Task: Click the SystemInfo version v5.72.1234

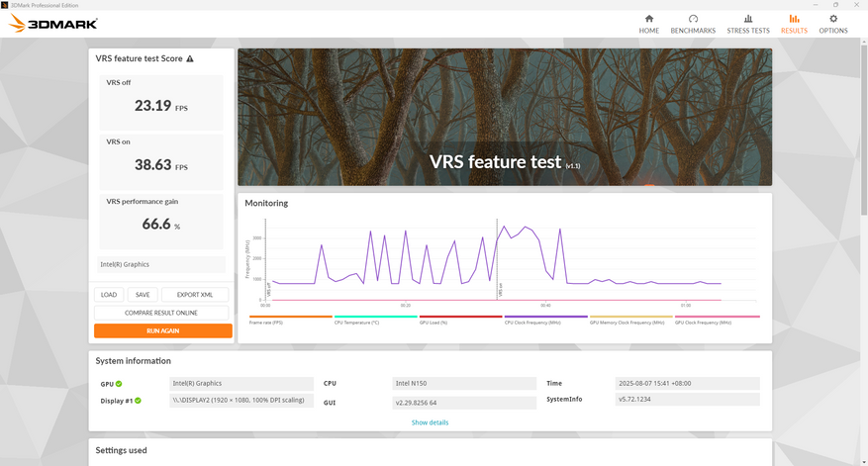Action: pos(687,399)
